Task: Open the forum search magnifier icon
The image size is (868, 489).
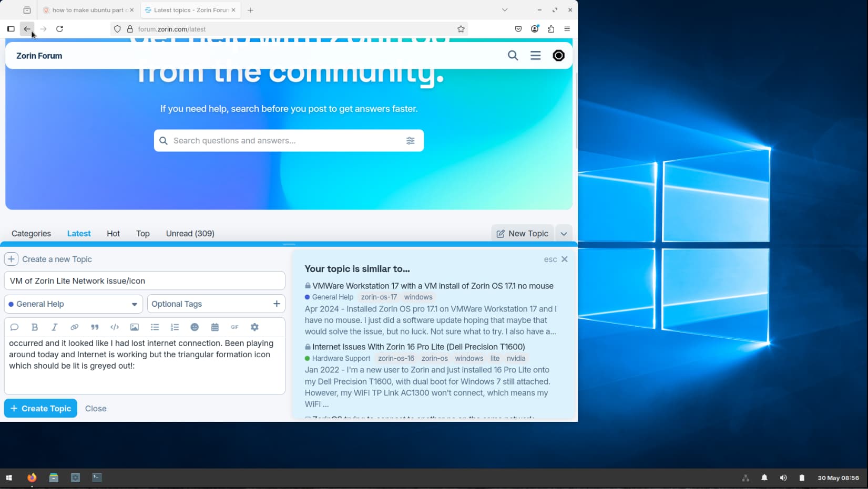Action: [513, 56]
